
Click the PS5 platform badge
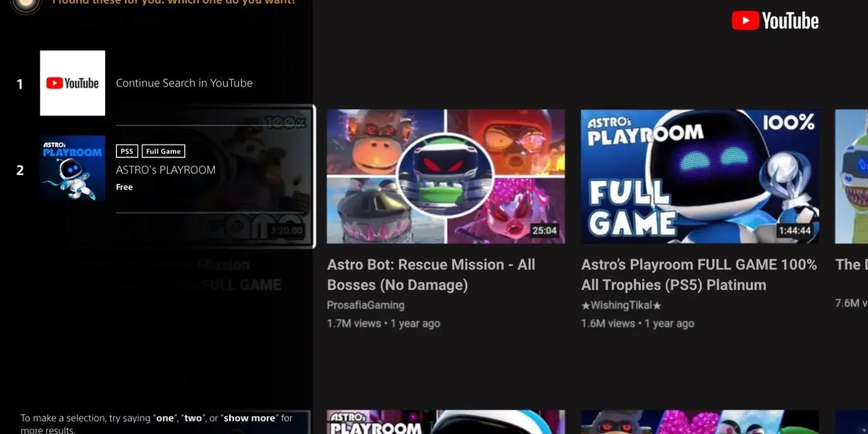coord(127,151)
